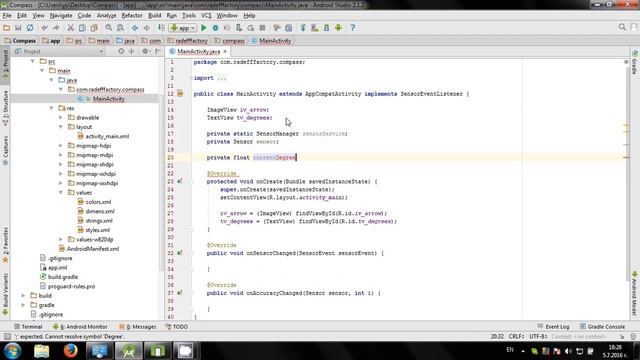This screenshot has height=360, width=640.
Task: Select the MainActivity.java editor tab
Action: pos(198,51)
